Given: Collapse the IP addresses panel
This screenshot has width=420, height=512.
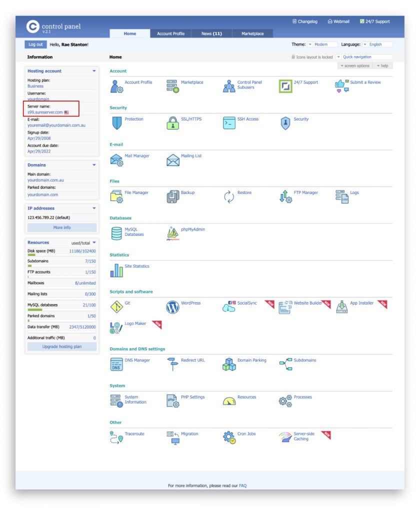Looking at the screenshot, I should pyautogui.click(x=94, y=208).
